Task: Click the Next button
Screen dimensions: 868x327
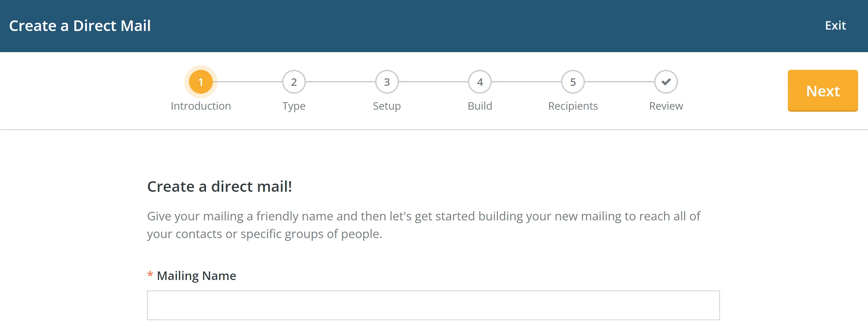Action: (823, 91)
